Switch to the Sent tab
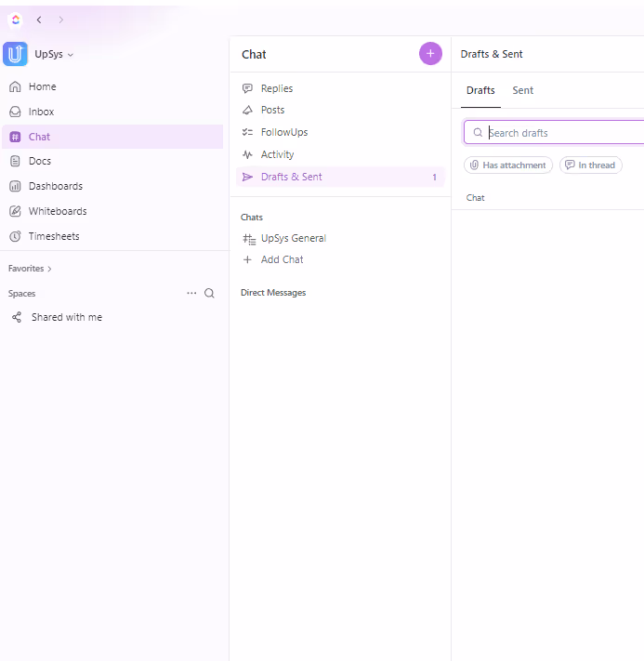 522,90
